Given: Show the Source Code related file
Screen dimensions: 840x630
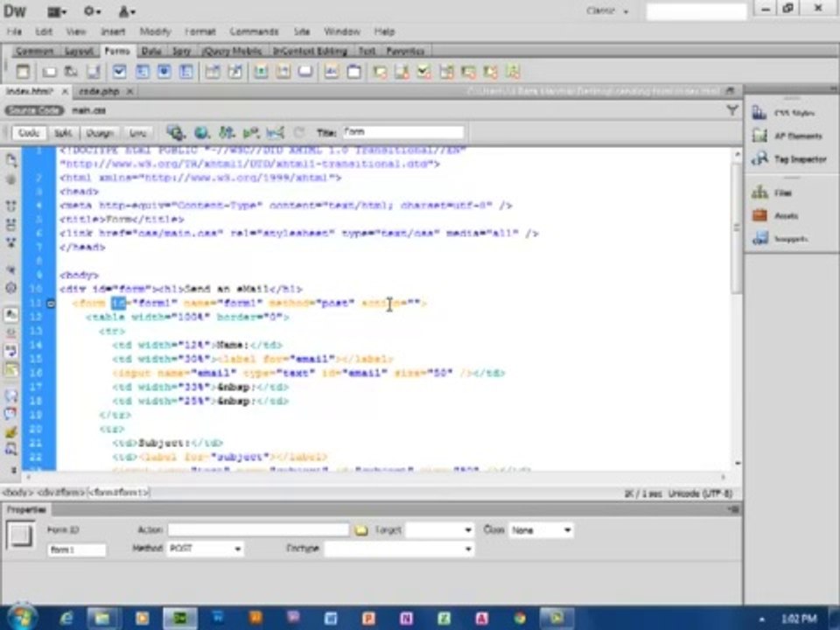Looking at the screenshot, I should click(x=34, y=110).
